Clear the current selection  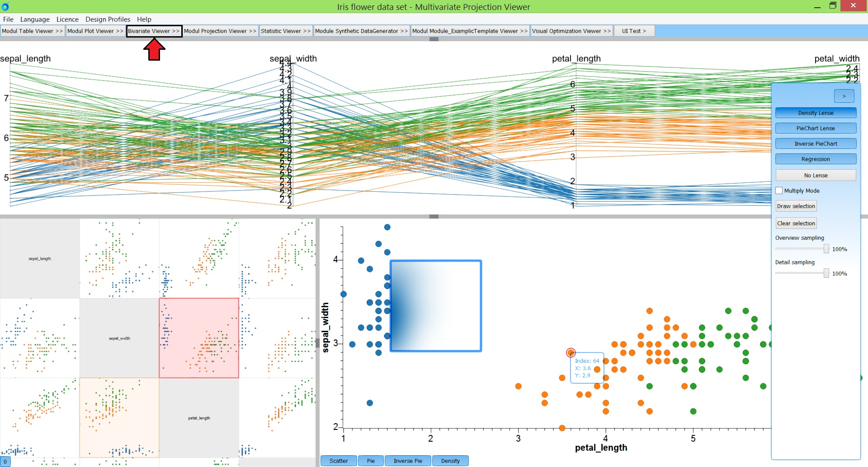tap(796, 223)
